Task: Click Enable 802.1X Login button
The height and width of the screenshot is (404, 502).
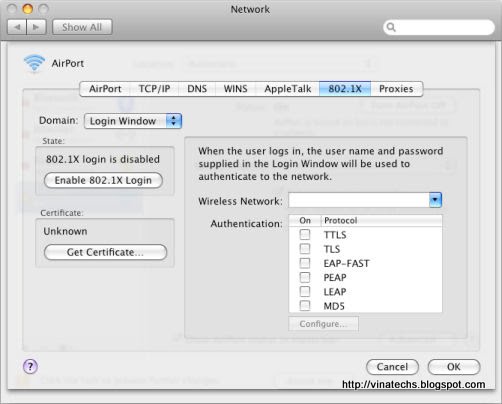Action: click(103, 180)
